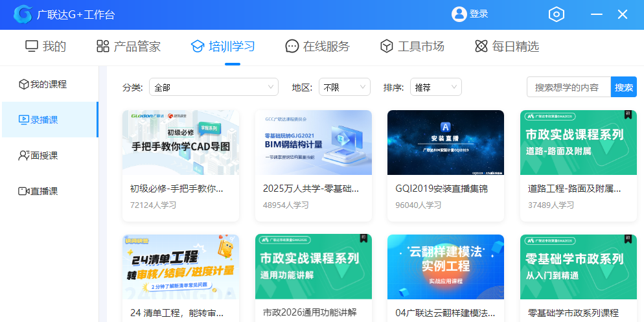The width and height of the screenshot is (644, 322).
Task: Select 直播课 in the sidebar
Action: pos(50,191)
